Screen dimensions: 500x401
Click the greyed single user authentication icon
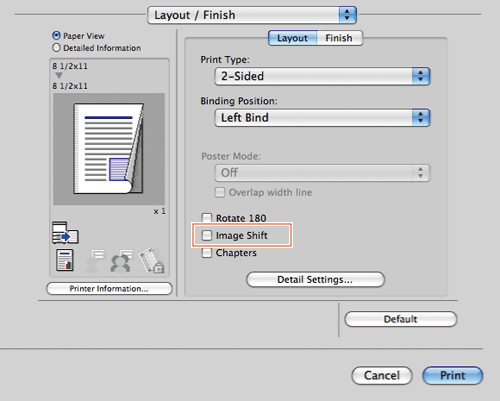tap(95, 261)
